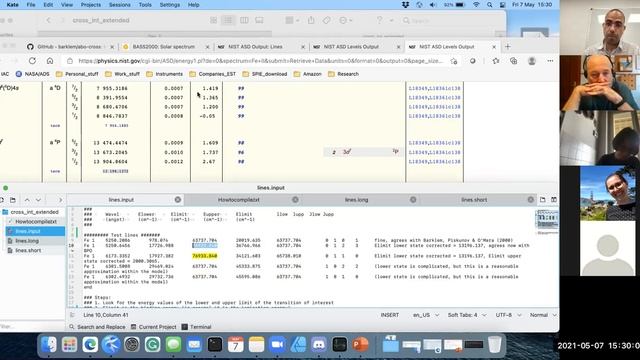Open Launchpad from the Dock

(69, 345)
